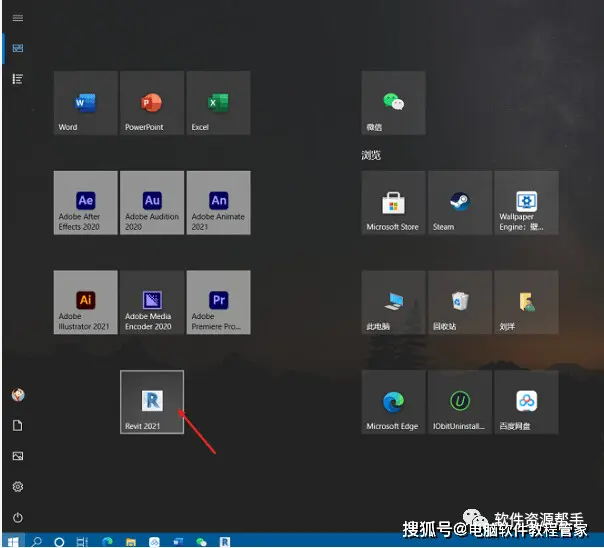Open Edge from the taskbar
Image resolution: width=604 pixels, height=548 pixels.
107,542
